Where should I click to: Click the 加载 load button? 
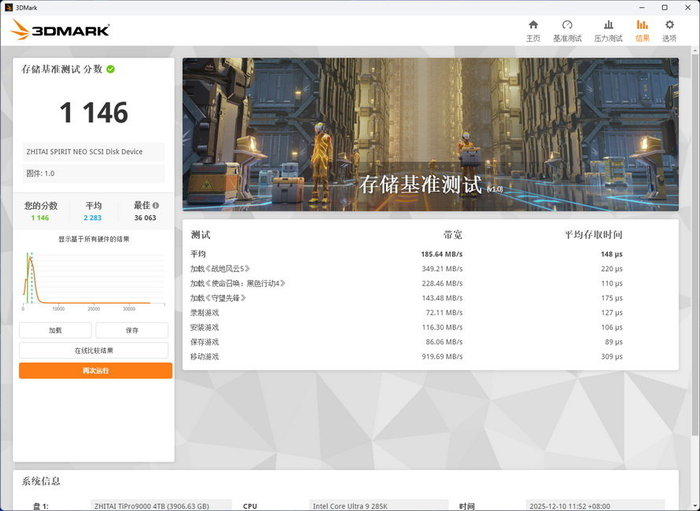(x=55, y=330)
